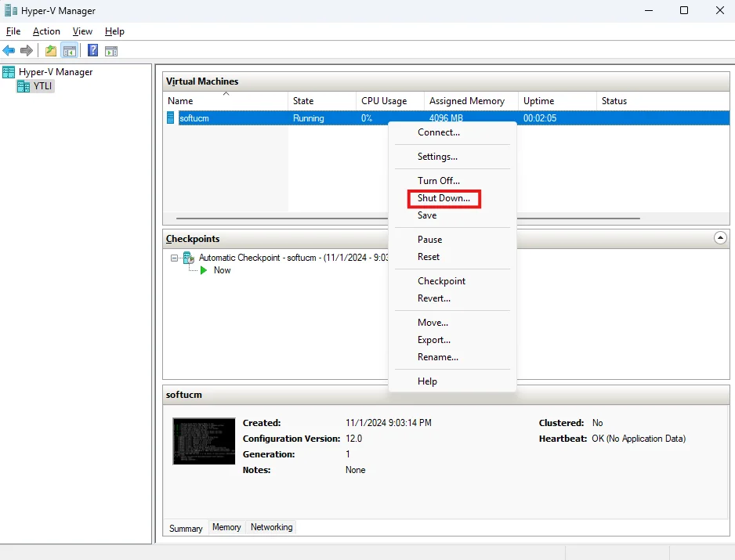Click the Automatic Checkpoint icon
This screenshot has height=560, width=735.
pos(188,258)
